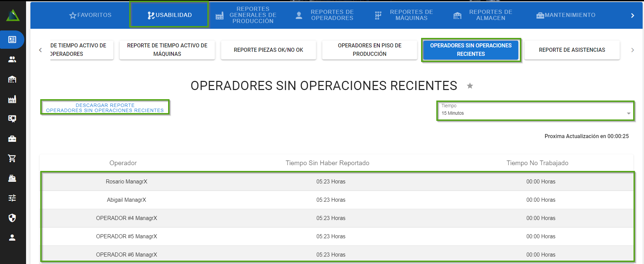The image size is (644, 264).
Task: Open the toolbox icon in left sidebar
Action: pos(12,139)
